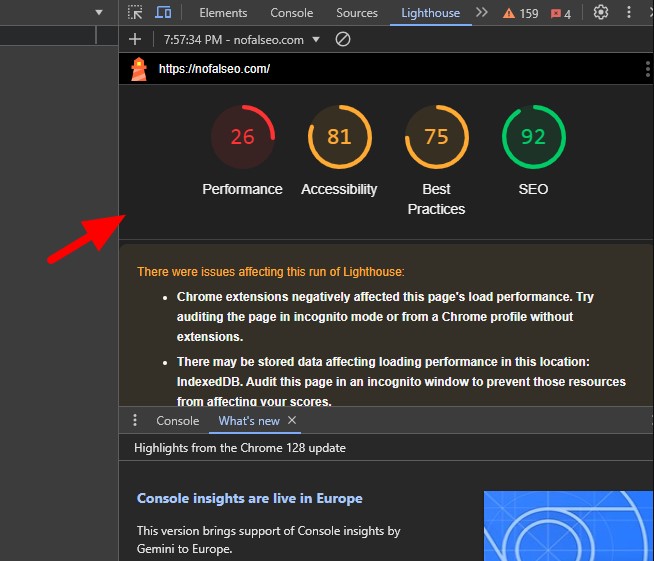Close the What's new drawer tab
Image resolution: width=654 pixels, height=561 pixels.
(x=292, y=421)
